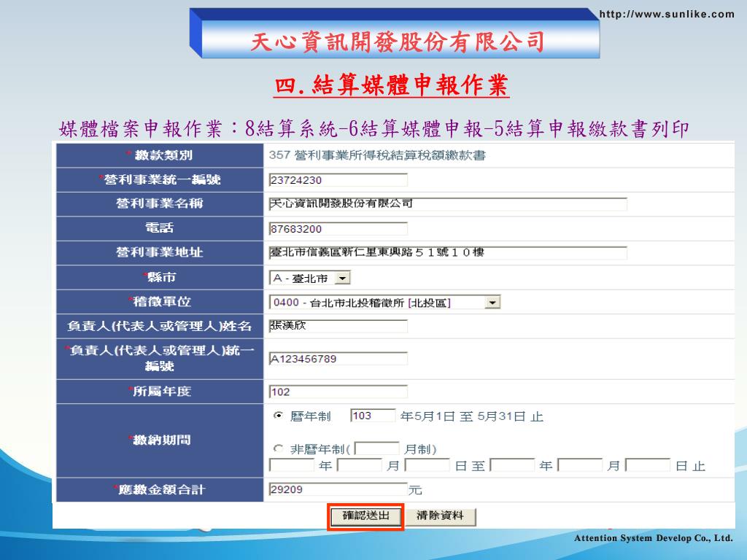Click the end-year field after 至
Screen dimensions: 747x560
tap(512, 465)
